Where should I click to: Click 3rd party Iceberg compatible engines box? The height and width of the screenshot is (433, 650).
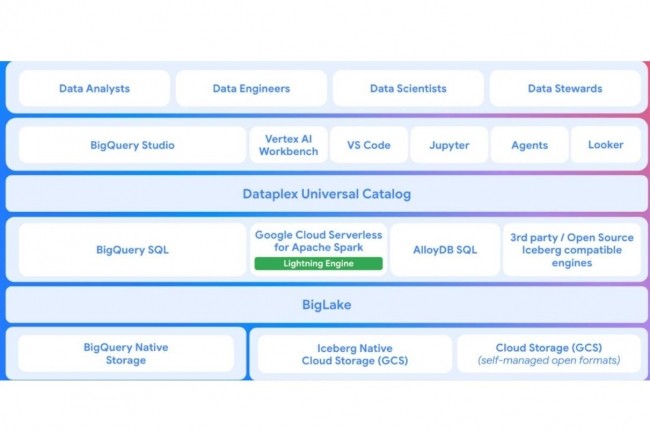pyautogui.click(x=572, y=250)
